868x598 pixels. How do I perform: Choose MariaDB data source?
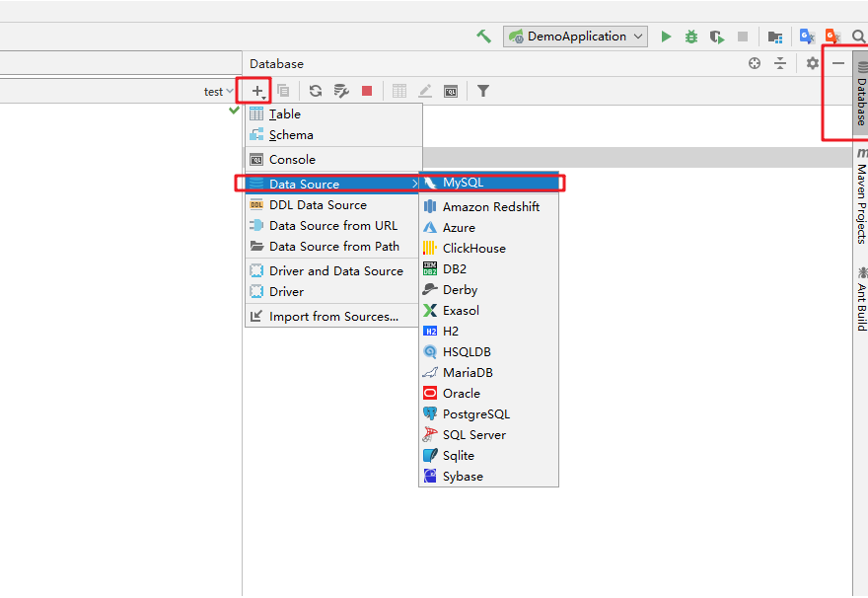coord(489,373)
